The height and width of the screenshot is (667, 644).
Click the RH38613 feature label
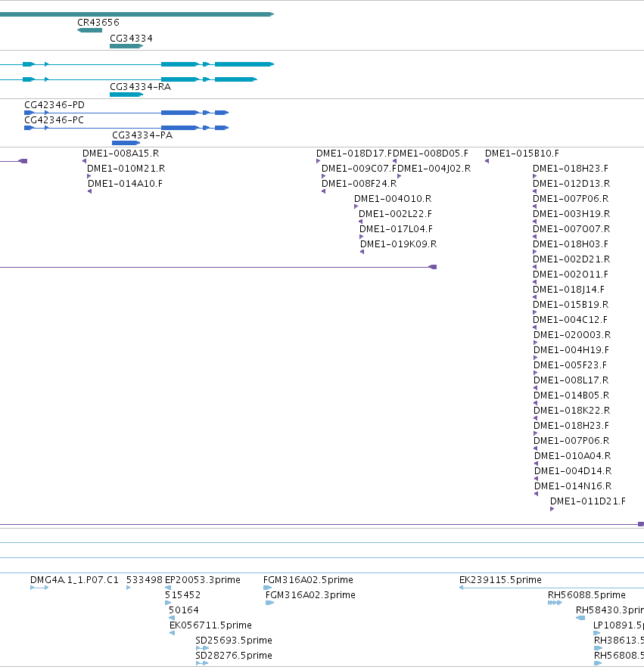coord(619,641)
